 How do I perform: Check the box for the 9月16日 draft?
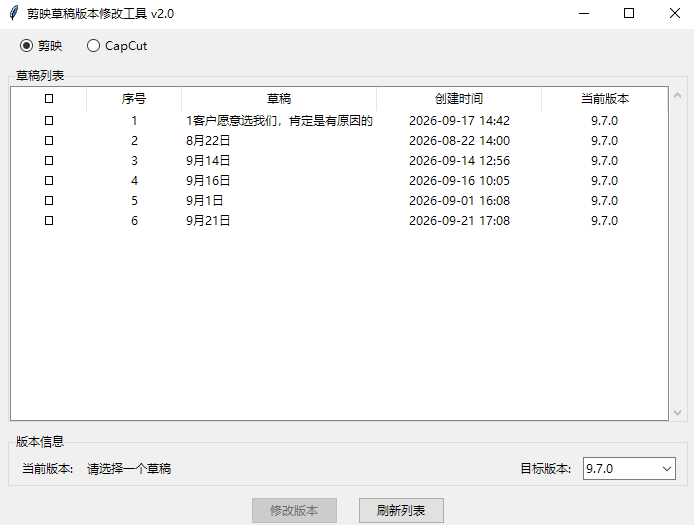pyautogui.click(x=49, y=180)
